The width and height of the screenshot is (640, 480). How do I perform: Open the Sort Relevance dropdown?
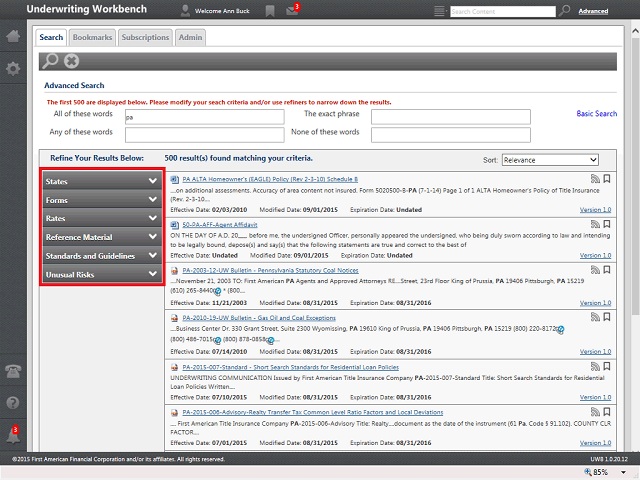550,160
